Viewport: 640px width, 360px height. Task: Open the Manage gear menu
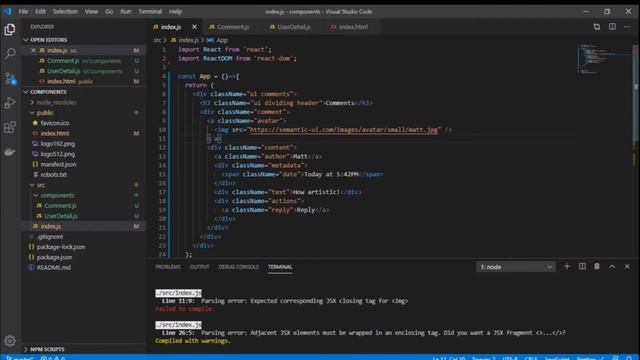point(10,340)
